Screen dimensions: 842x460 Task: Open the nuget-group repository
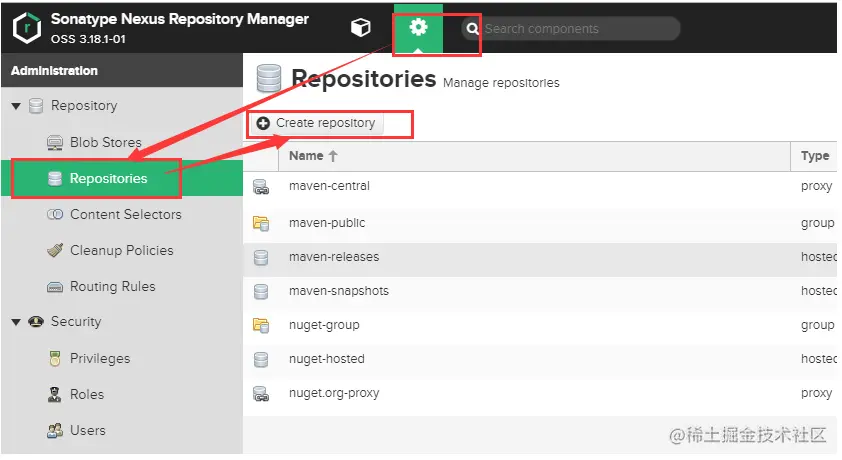point(324,325)
